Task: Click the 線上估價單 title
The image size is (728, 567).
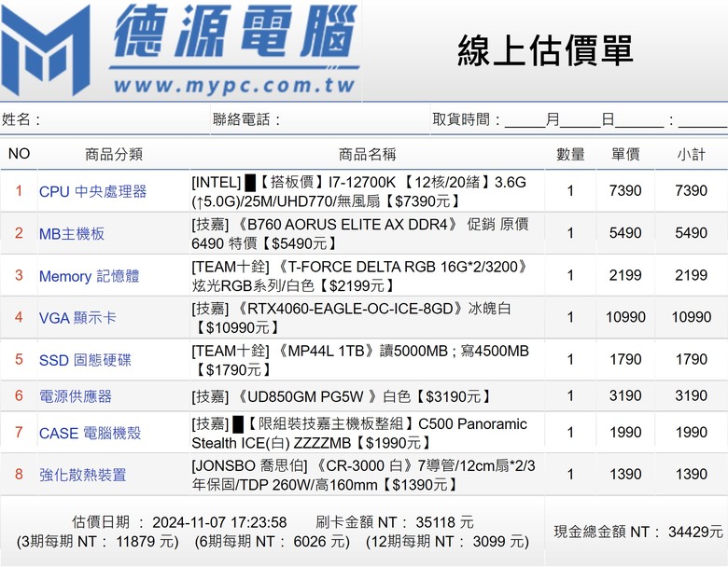Action: pyautogui.click(x=545, y=50)
